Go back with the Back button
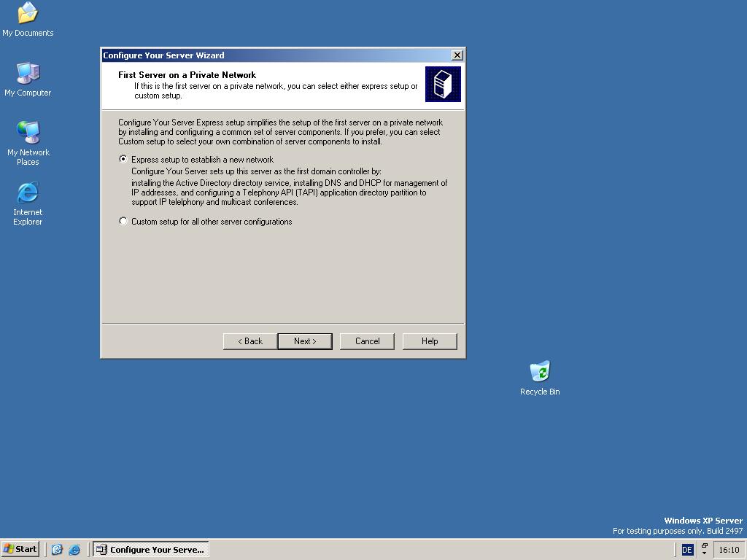Image resolution: width=747 pixels, height=560 pixels. coord(250,341)
